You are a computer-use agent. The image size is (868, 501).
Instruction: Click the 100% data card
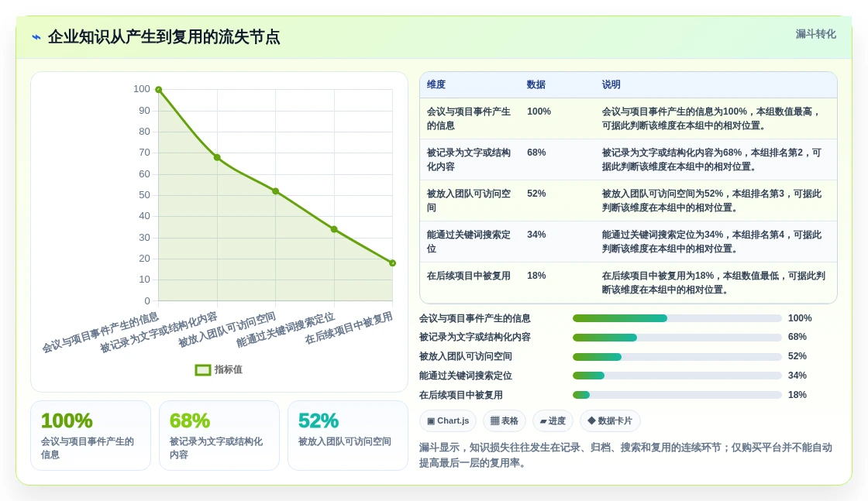pyautogui.click(x=91, y=436)
